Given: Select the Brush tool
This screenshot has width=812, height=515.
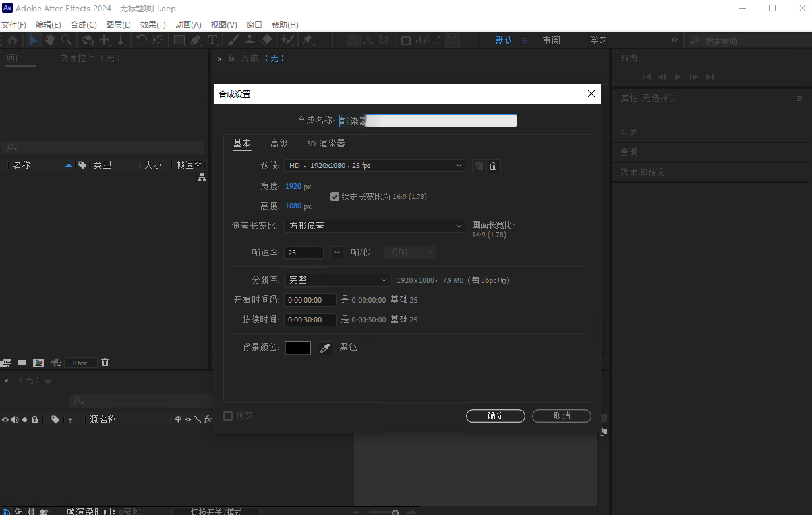Looking at the screenshot, I should [233, 40].
